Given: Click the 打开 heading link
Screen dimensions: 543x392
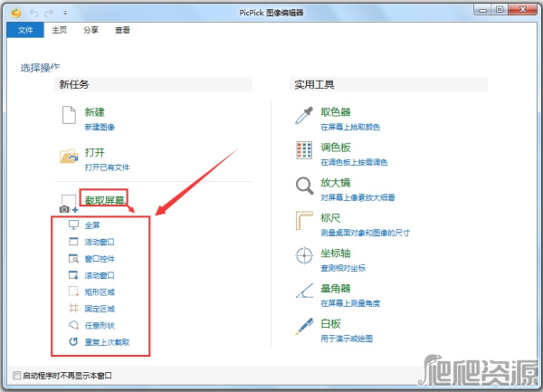Looking at the screenshot, I should click(94, 152).
